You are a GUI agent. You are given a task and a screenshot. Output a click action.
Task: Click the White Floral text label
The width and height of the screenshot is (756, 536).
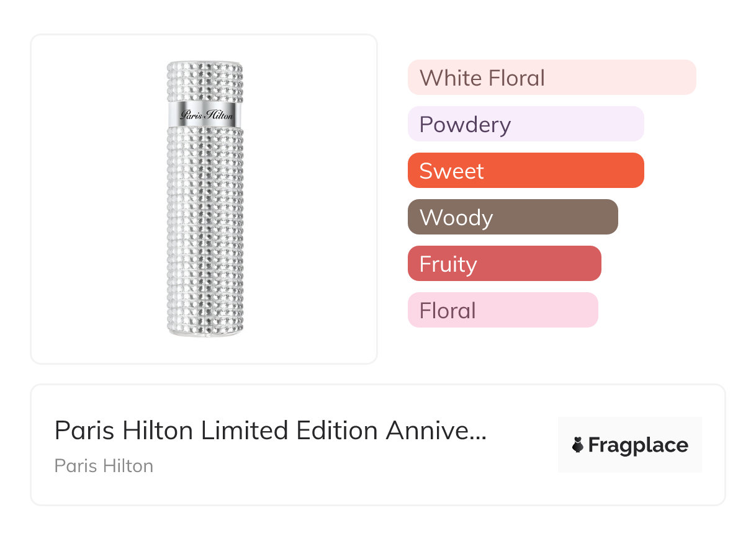pos(482,78)
